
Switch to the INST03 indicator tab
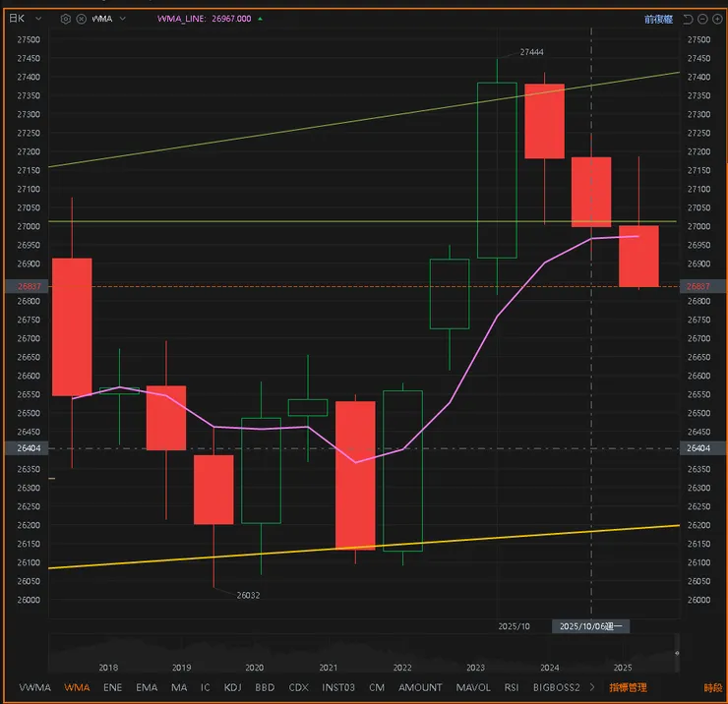[x=338, y=687]
